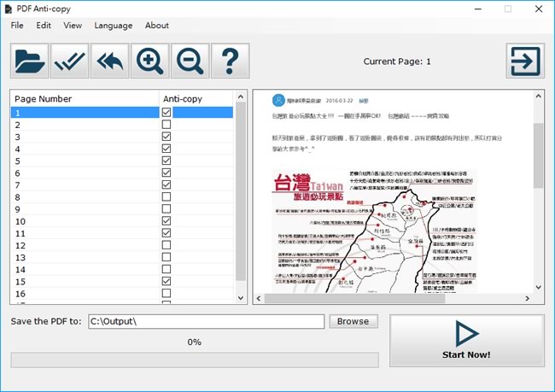Click the scroll down arrow of page list

240,297
